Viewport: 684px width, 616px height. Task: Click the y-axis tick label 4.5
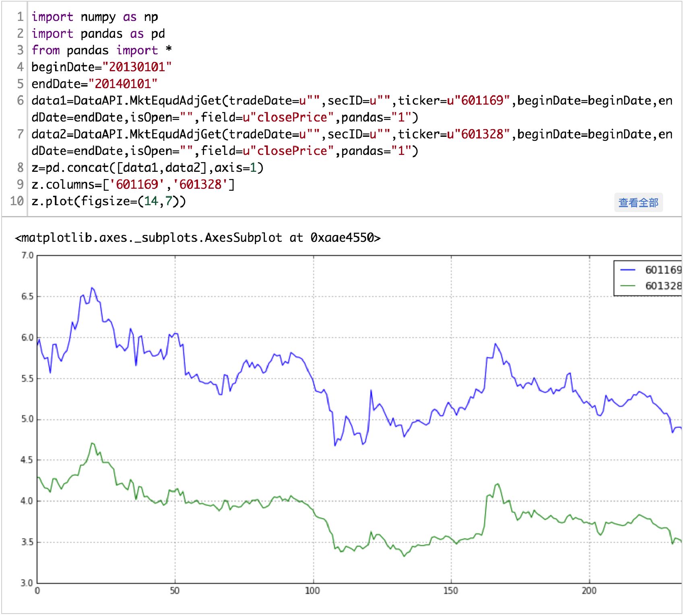[27, 460]
